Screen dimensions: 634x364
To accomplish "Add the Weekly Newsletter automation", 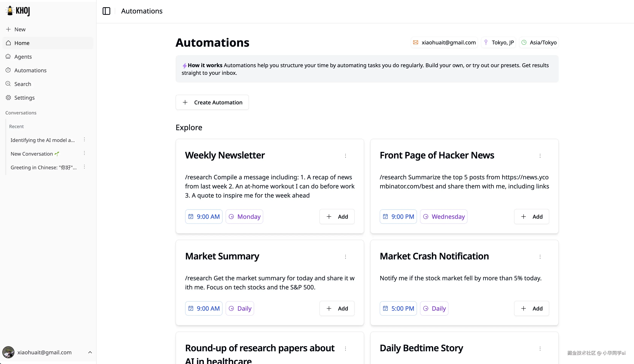I will [x=337, y=217].
